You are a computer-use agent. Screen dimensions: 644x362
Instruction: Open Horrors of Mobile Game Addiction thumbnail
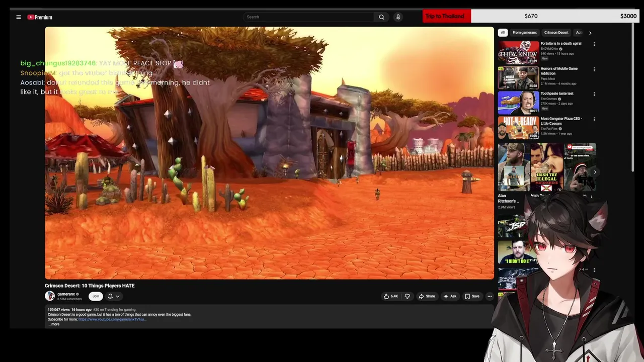pos(518,77)
